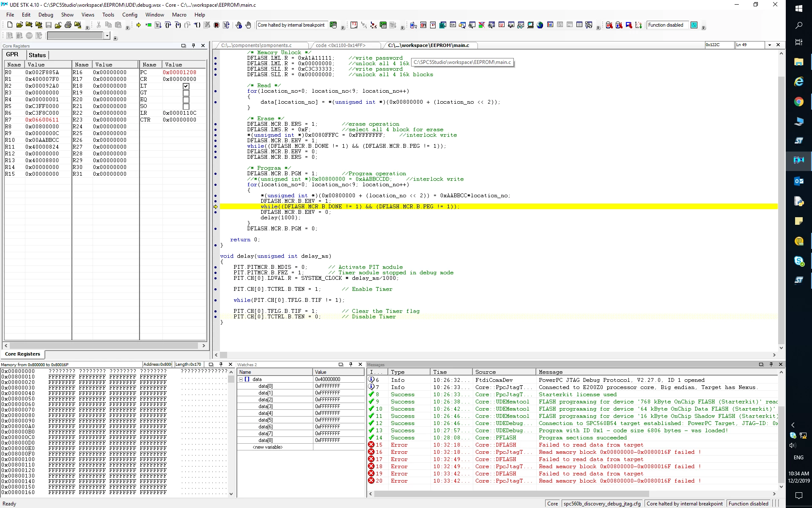Start program execution with yellow arrow icon

click(139, 25)
